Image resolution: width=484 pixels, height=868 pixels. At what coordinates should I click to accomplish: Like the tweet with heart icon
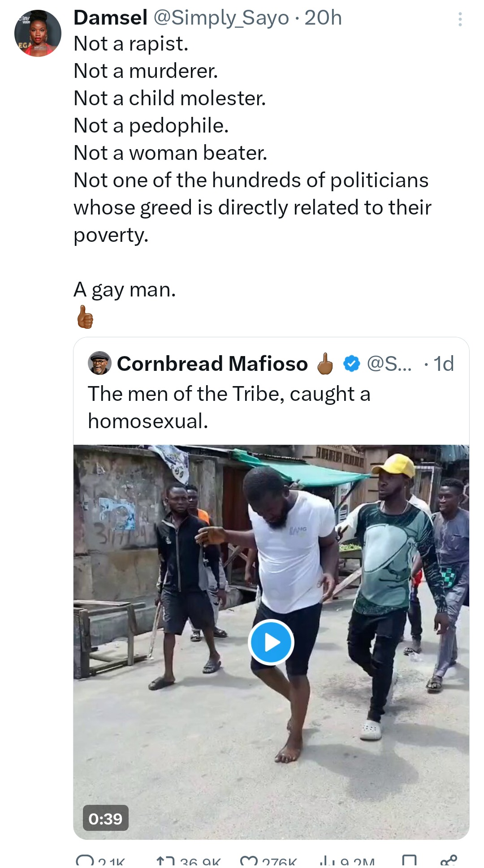point(248,861)
